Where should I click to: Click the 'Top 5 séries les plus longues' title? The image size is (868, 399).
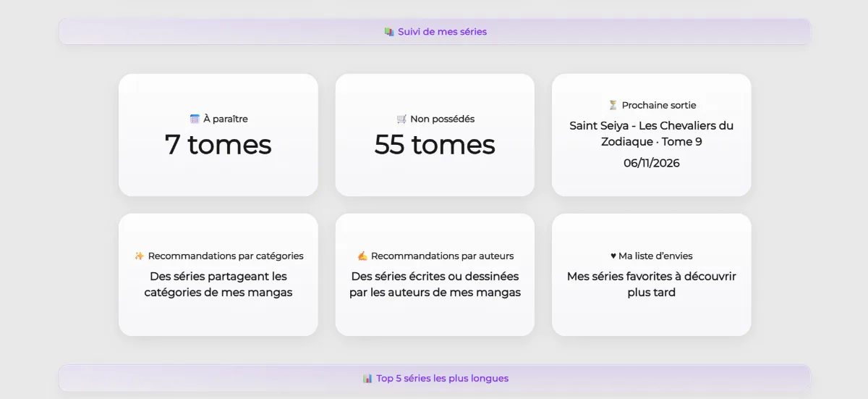(442, 378)
